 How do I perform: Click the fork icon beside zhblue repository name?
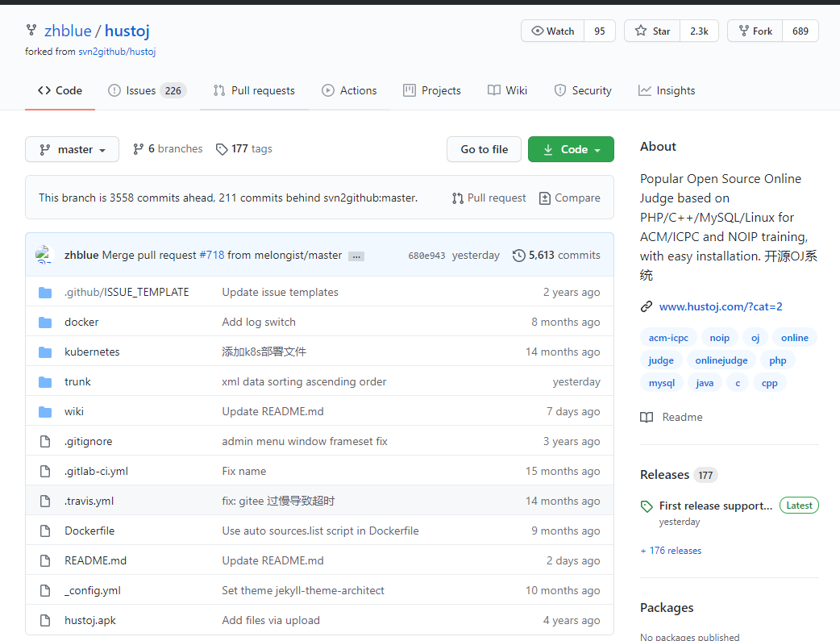click(x=31, y=30)
